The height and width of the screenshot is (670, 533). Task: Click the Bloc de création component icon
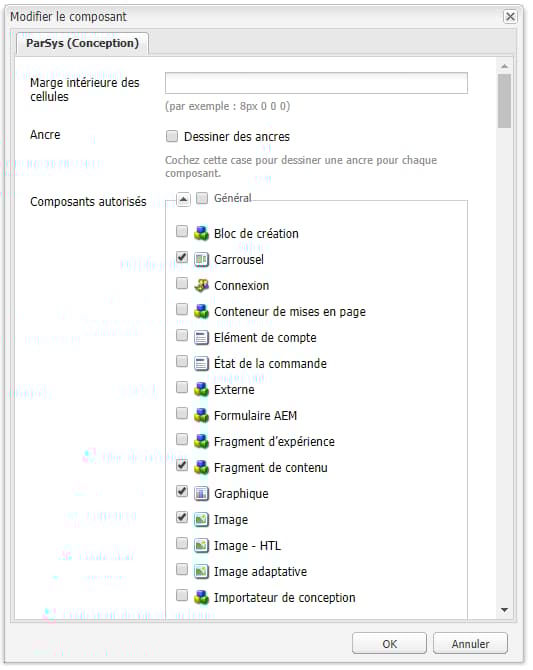pos(201,234)
